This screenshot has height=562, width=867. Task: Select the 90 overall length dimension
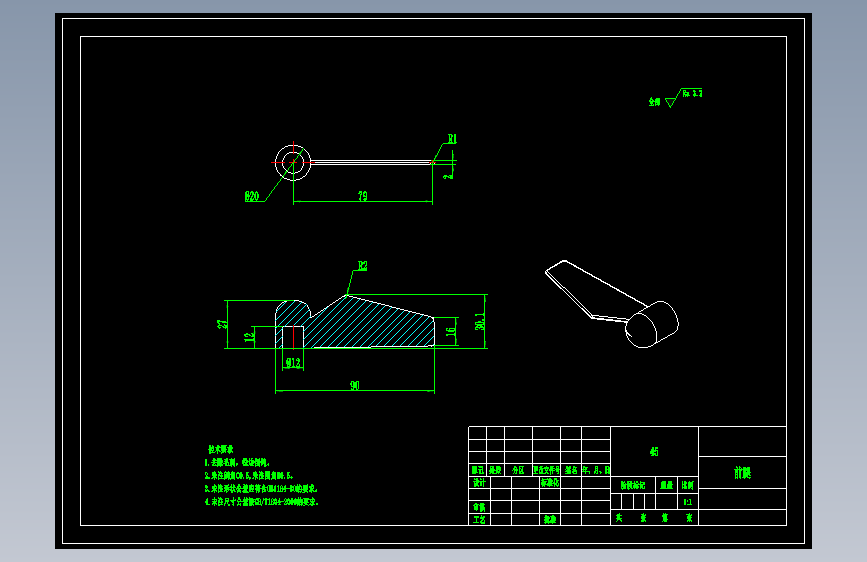pyautogui.click(x=355, y=386)
